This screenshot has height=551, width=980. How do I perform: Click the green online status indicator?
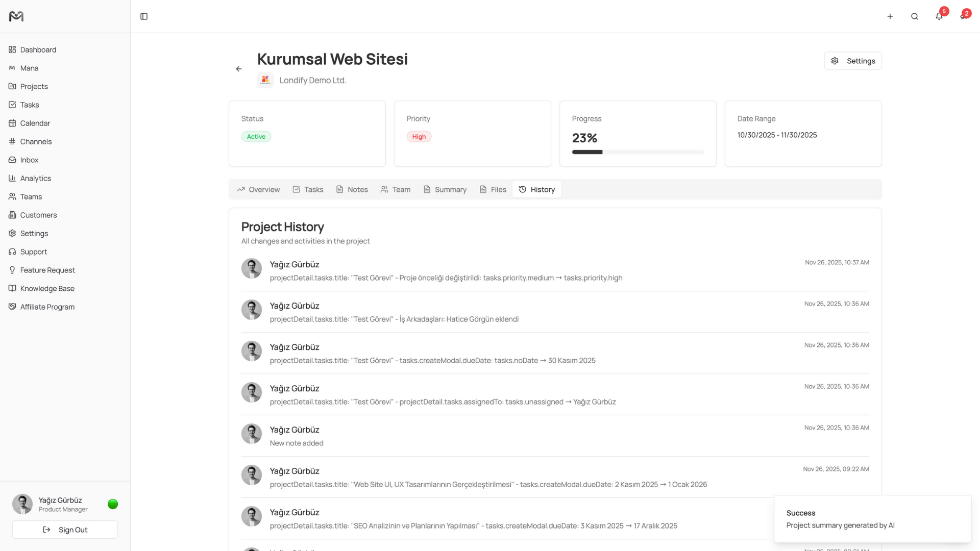(x=113, y=504)
